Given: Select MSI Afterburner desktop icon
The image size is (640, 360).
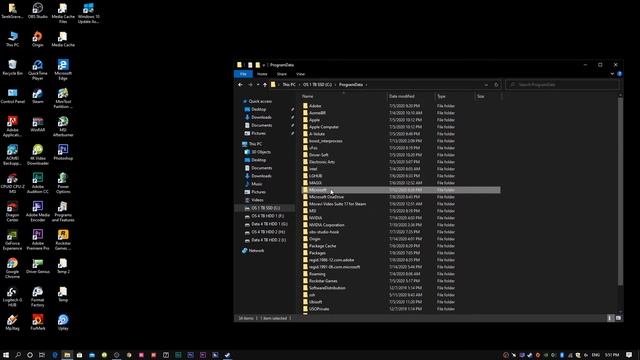Looking at the screenshot, I should [x=63, y=127].
